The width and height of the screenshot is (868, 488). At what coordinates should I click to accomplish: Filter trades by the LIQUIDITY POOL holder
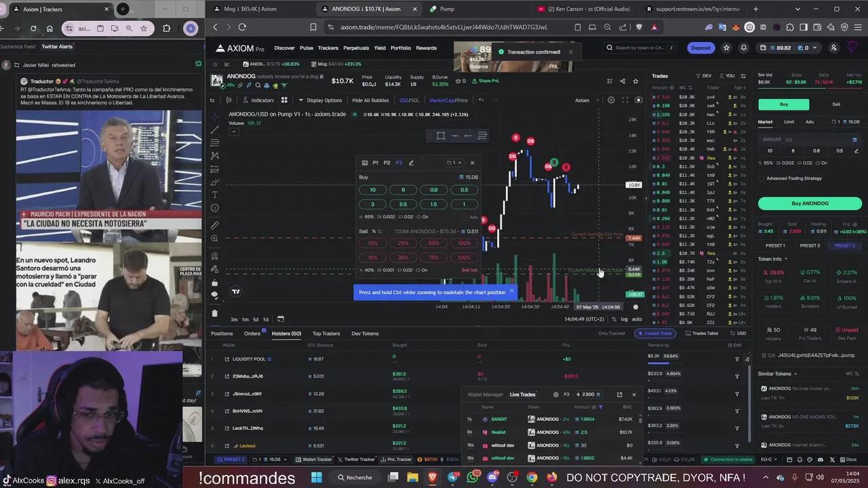pos(737,359)
